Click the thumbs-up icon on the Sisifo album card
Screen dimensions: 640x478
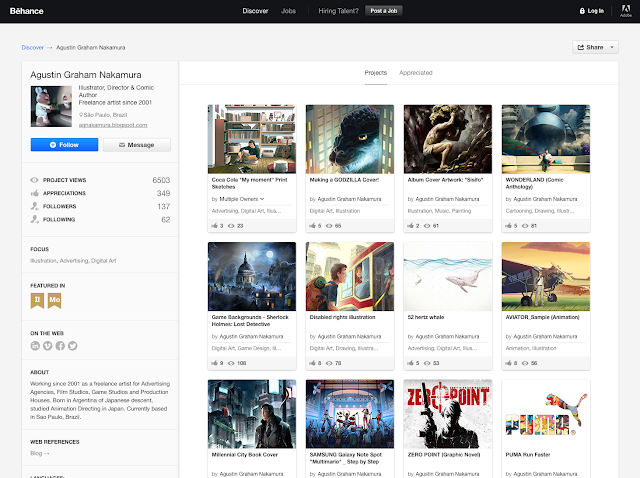pos(411,225)
